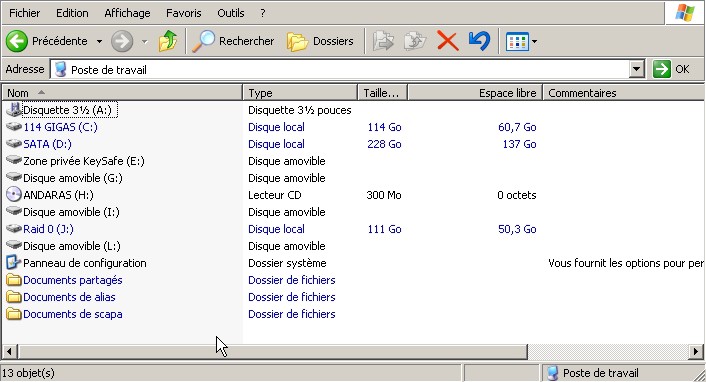Open the Outils menu
This screenshot has height=382, width=706.
pos(231,13)
